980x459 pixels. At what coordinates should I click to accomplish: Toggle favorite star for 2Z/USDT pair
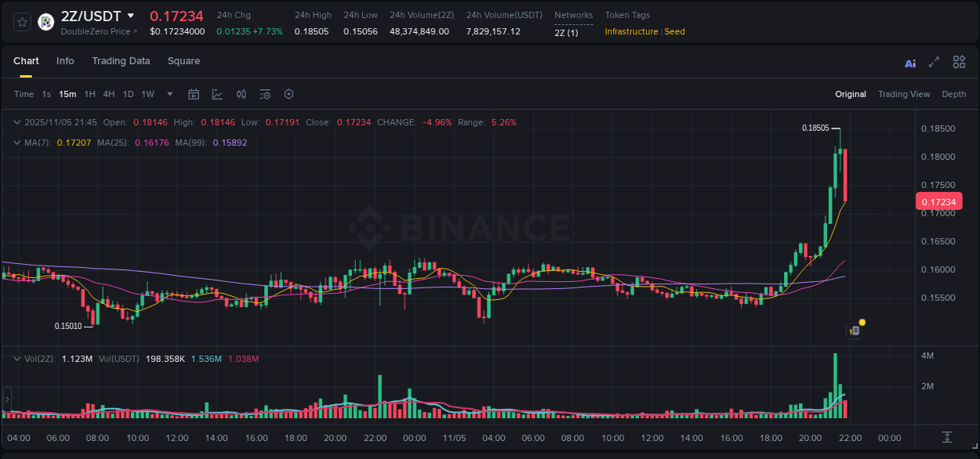coord(21,22)
